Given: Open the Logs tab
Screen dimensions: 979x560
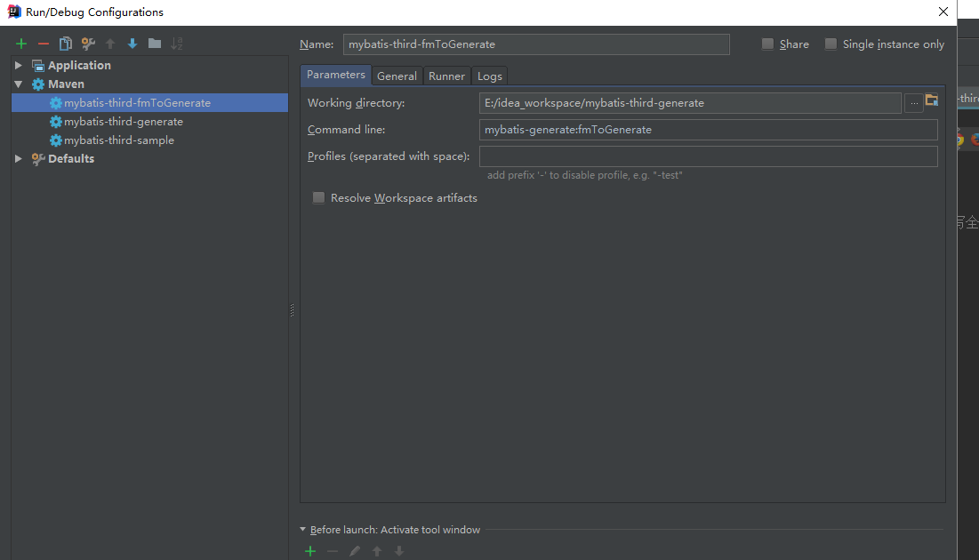Looking at the screenshot, I should point(490,76).
